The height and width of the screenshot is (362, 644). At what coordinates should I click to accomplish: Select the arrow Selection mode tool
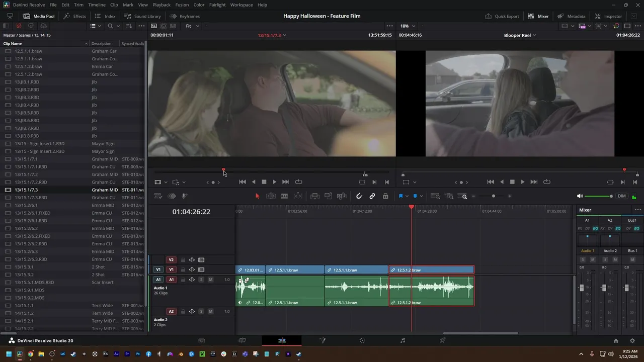(257, 196)
